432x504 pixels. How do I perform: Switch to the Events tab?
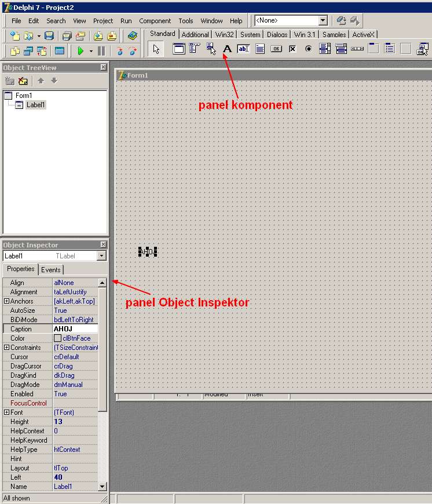(x=51, y=270)
